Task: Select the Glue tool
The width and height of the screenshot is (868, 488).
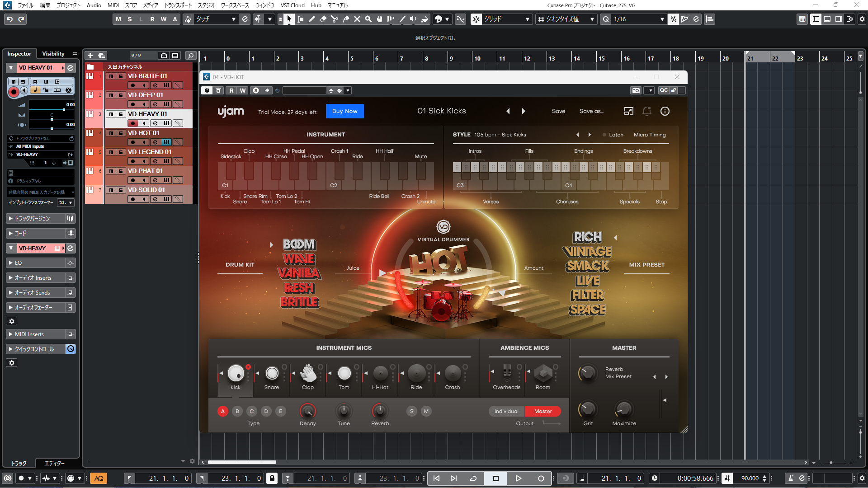Action: click(345, 19)
